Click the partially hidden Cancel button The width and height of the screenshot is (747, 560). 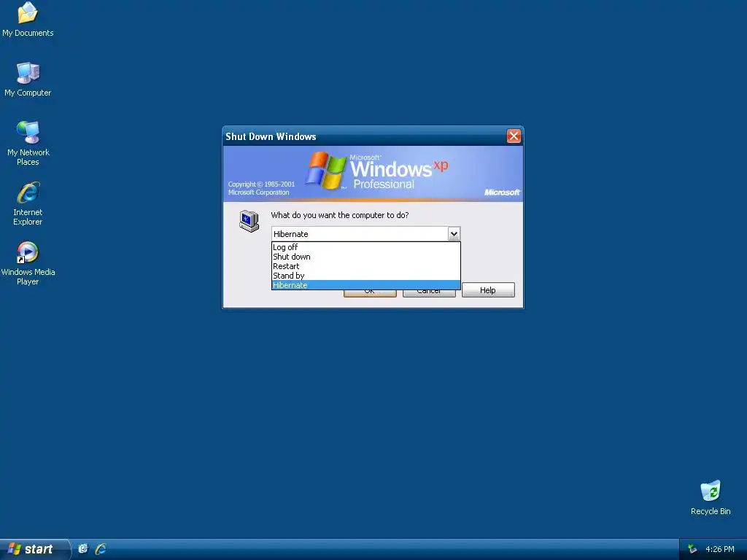pos(429,293)
